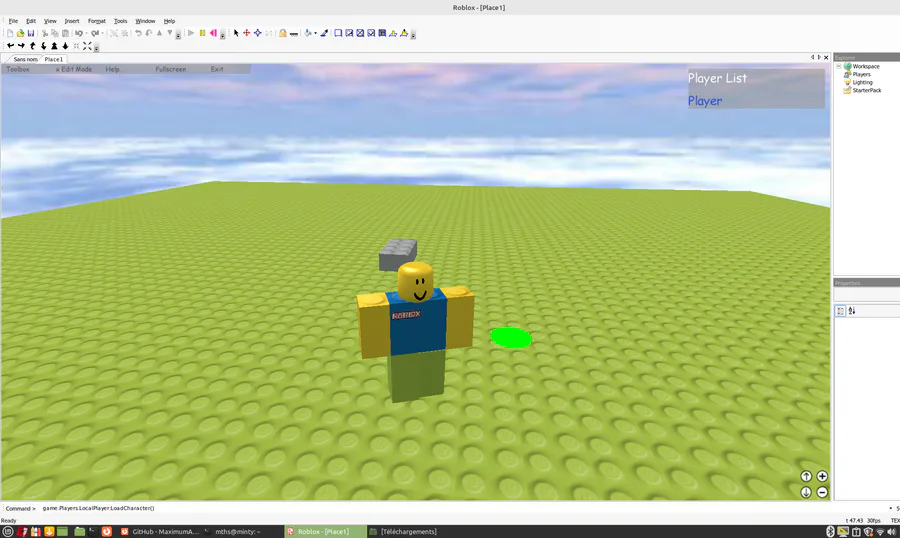Viewport: 900px width, 538px height.
Task: Click the Zoom Extents icon
Action: (87, 46)
